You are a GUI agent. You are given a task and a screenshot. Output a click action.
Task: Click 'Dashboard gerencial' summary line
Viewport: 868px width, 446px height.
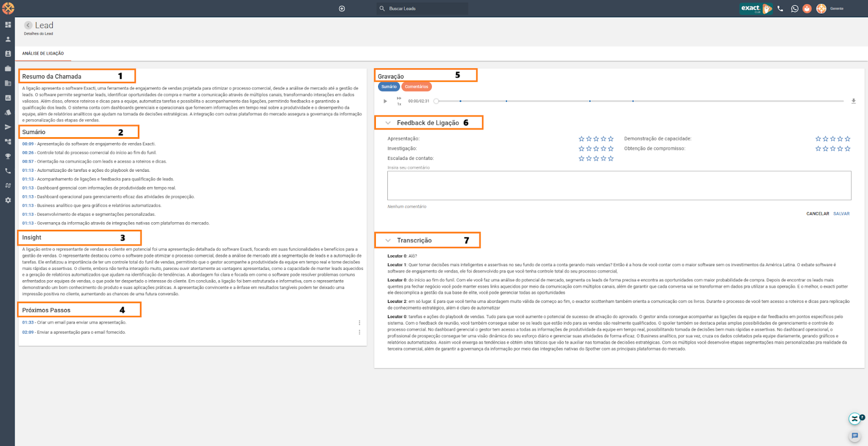(x=99, y=188)
